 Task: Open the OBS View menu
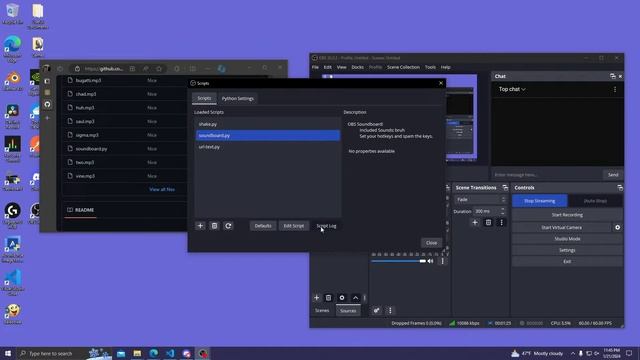(342, 67)
